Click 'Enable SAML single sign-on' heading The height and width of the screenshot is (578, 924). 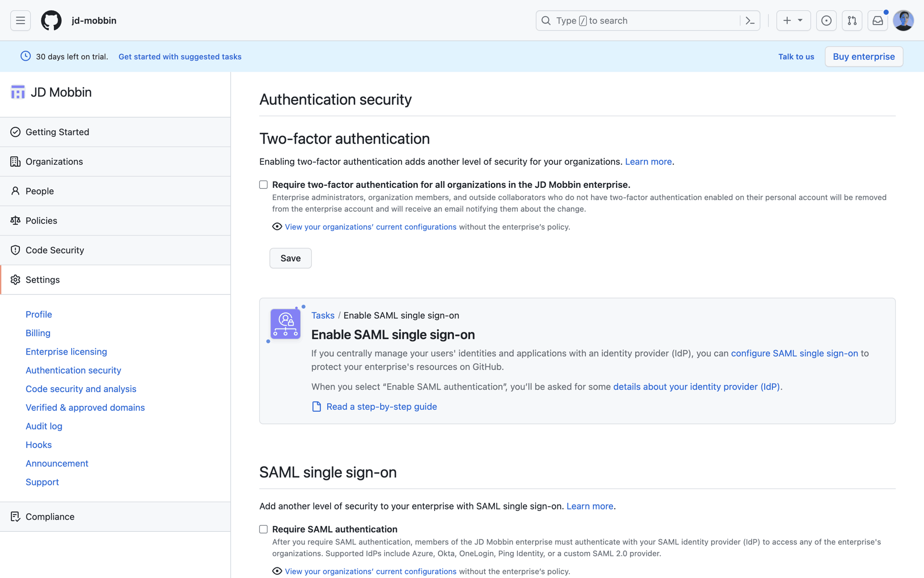393,335
